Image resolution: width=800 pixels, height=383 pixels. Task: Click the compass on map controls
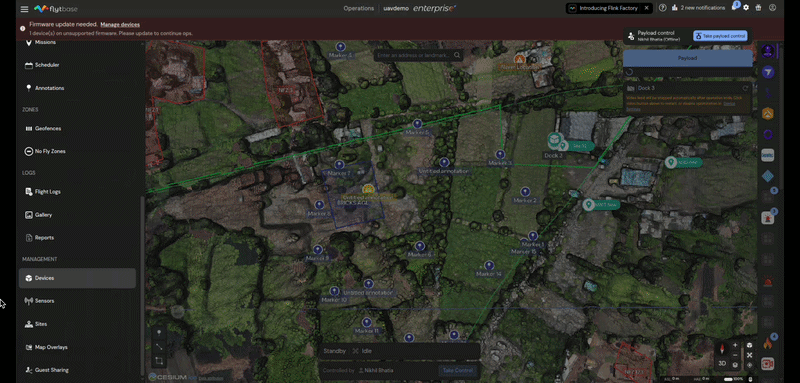tap(722, 350)
